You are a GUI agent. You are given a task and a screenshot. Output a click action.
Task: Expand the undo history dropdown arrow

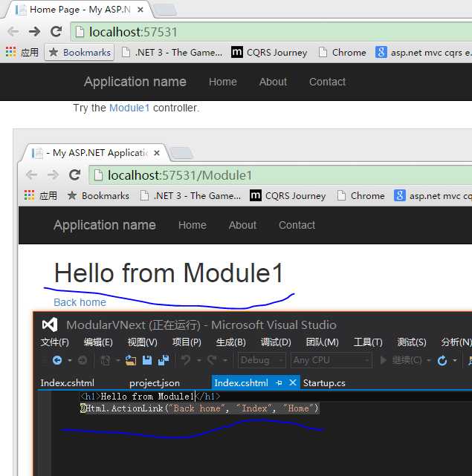pyautogui.click(x=199, y=360)
